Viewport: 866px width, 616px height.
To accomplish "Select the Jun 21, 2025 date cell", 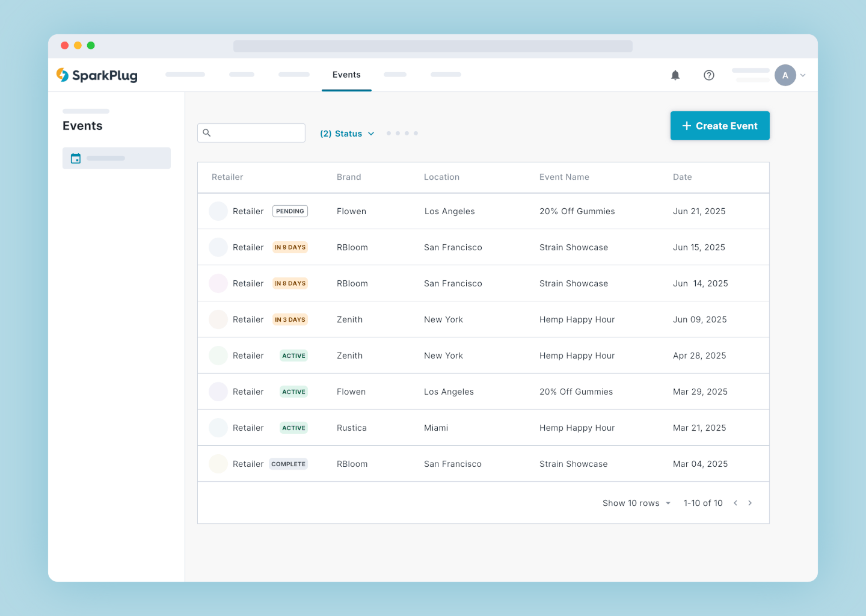I will 699,211.
